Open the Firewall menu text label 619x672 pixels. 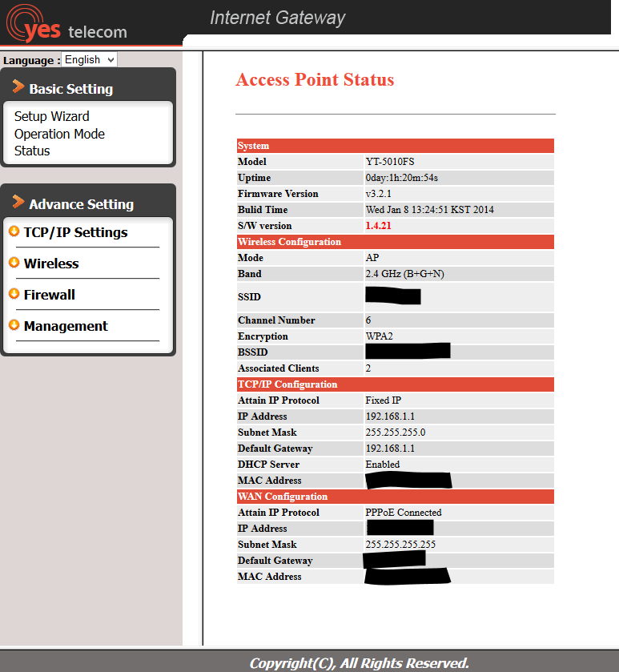49,295
